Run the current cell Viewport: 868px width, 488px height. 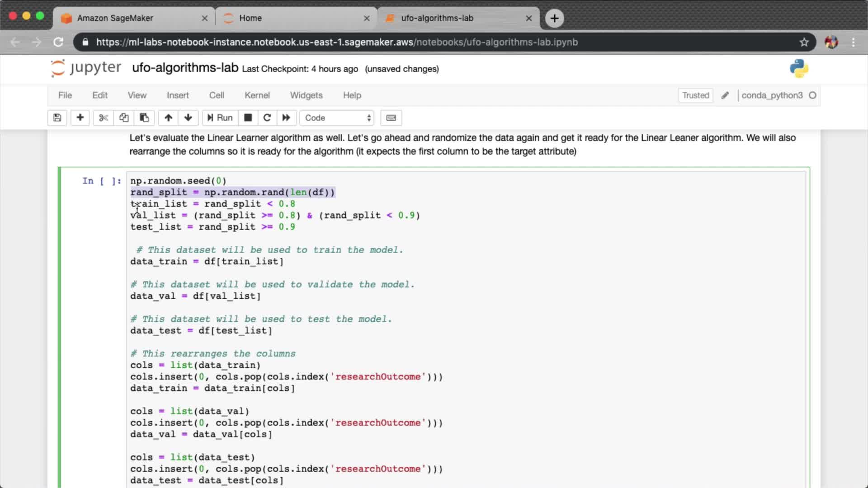[220, 118]
